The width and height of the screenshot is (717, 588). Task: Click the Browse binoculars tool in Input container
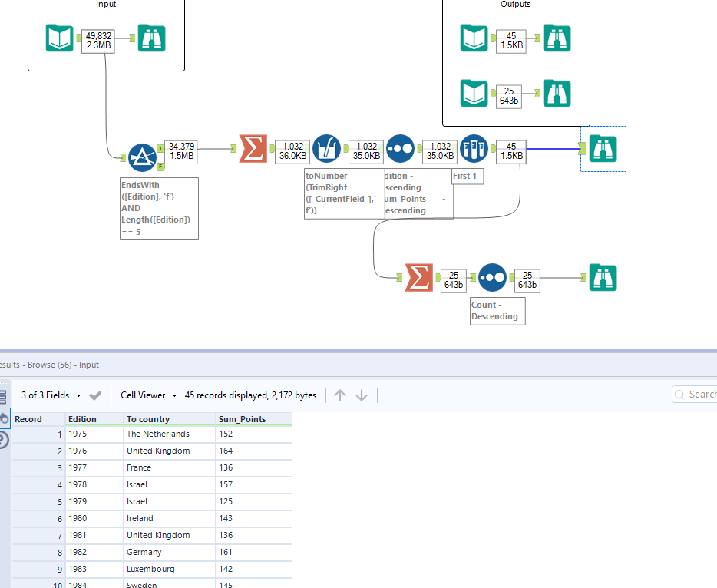pos(151,38)
